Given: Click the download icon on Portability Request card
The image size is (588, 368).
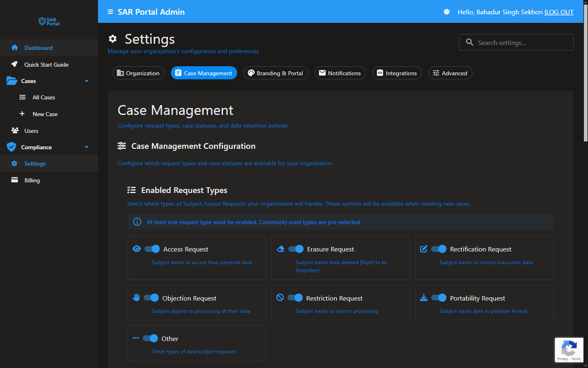Looking at the screenshot, I should 424,297.
